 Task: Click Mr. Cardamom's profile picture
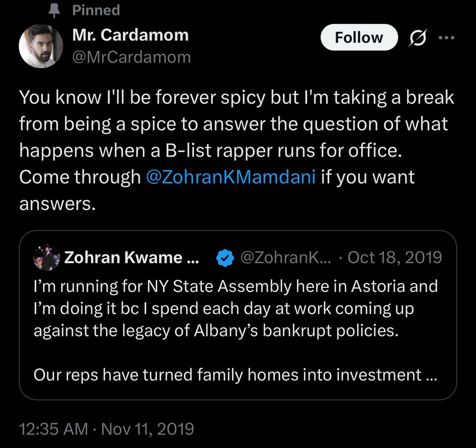pyautogui.click(x=40, y=46)
